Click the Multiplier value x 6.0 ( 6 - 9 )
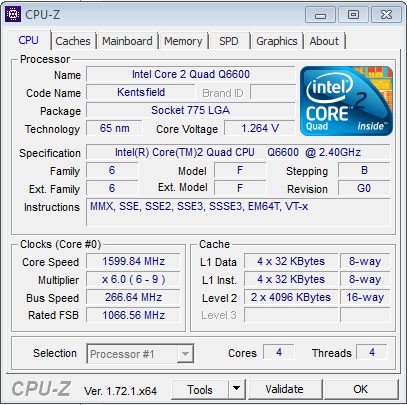Viewport: 407px width, 405px height. [133, 279]
